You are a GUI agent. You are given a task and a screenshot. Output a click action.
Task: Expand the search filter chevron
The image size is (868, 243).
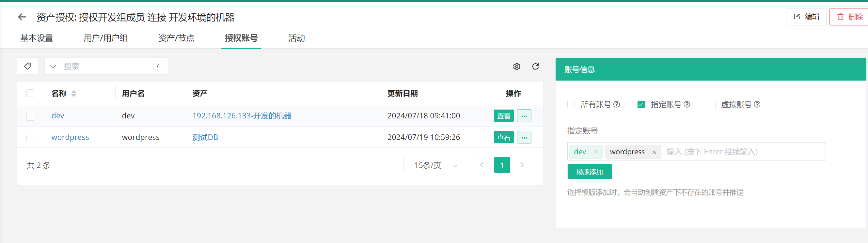point(53,66)
